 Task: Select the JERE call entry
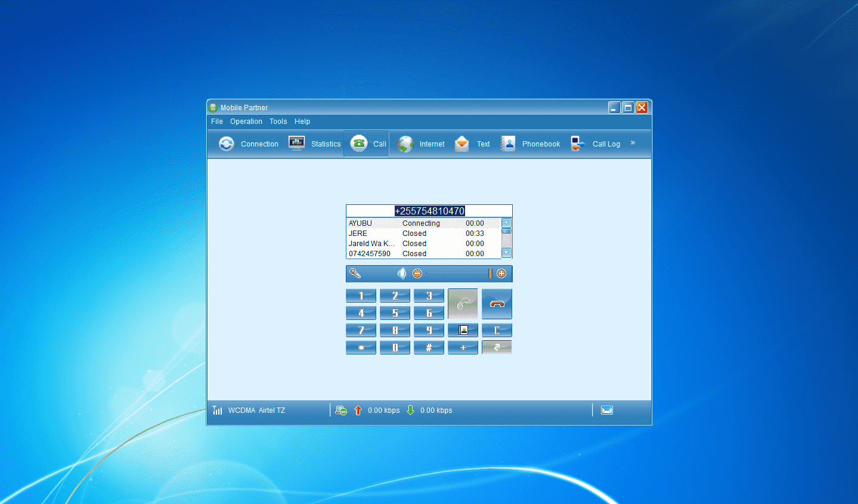(x=424, y=234)
